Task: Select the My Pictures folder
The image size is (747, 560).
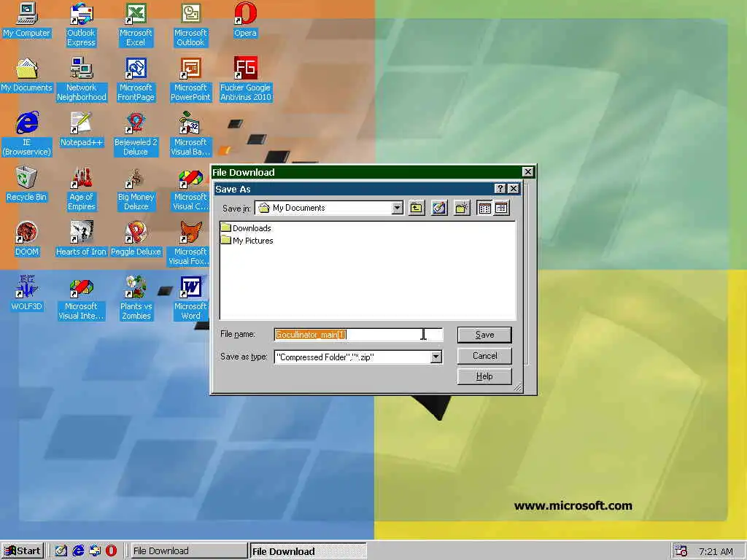Action: 247,241
